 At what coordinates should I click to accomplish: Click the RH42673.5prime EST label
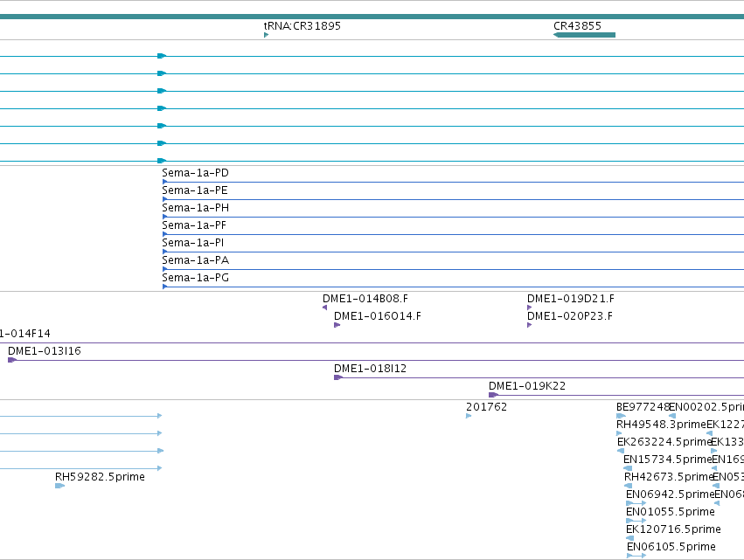click(x=669, y=477)
